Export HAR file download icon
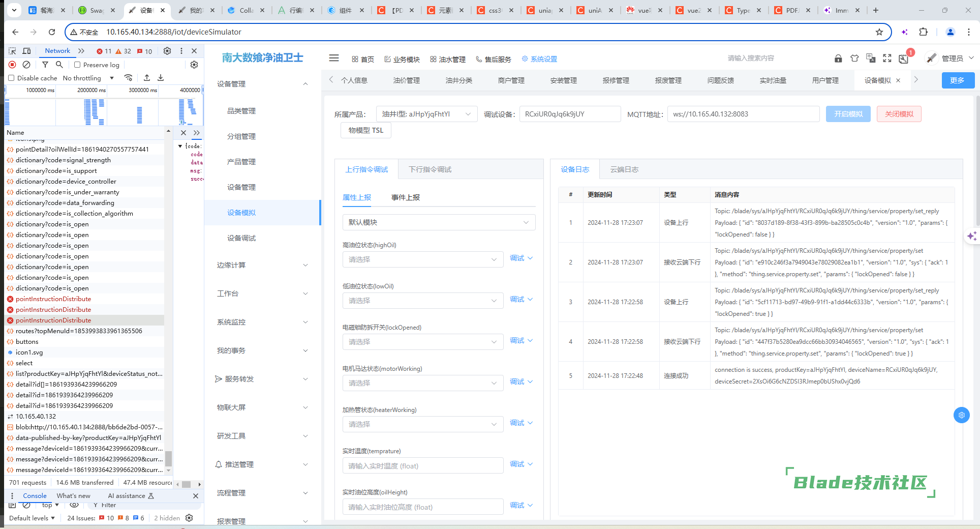The height and width of the screenshot is (529, 980). [161, 78]
